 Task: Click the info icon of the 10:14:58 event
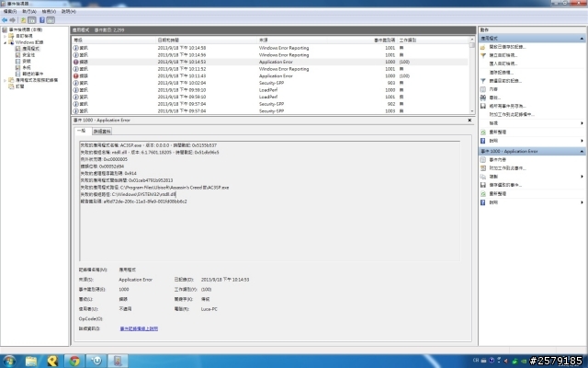coord(75,48)
